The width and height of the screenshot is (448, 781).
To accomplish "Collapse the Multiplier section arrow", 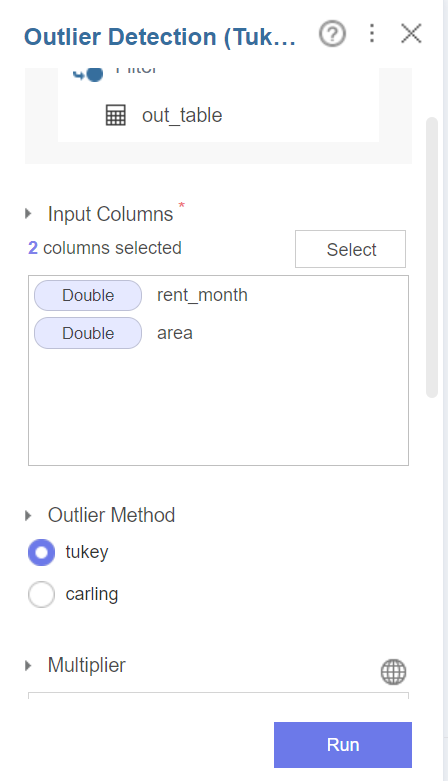I will click(x=28, y=665).
